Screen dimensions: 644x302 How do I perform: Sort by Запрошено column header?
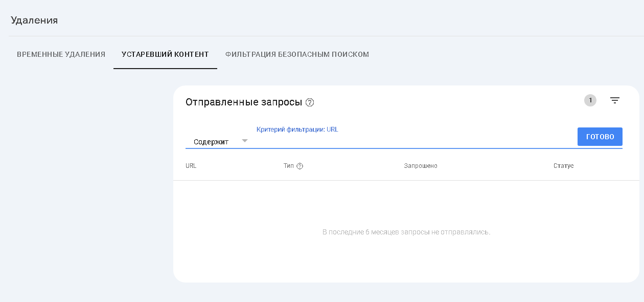pyautogui.click(x=421, y=166)
